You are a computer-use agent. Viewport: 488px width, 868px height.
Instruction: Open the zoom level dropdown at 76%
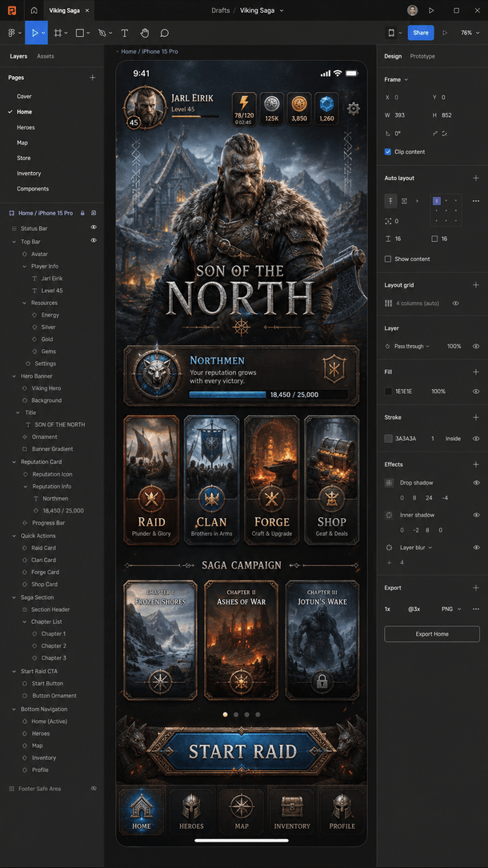click(x=470, y=33)
